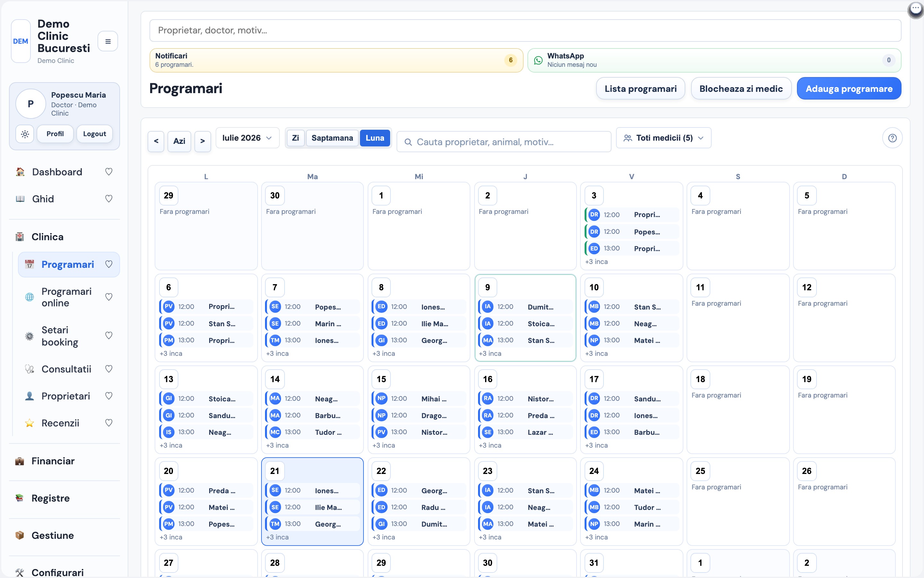Expand +3 inca on July 9
The image size is (924, 578).
(490, 354)
